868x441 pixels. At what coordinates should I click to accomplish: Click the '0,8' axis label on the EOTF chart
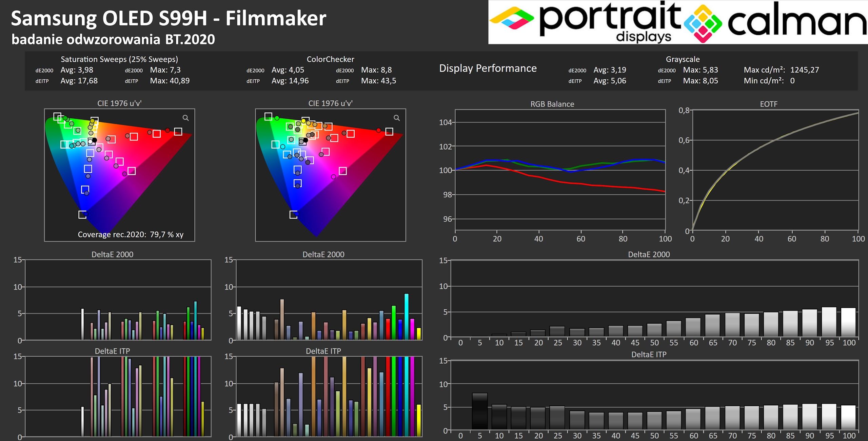coord(684,110)
